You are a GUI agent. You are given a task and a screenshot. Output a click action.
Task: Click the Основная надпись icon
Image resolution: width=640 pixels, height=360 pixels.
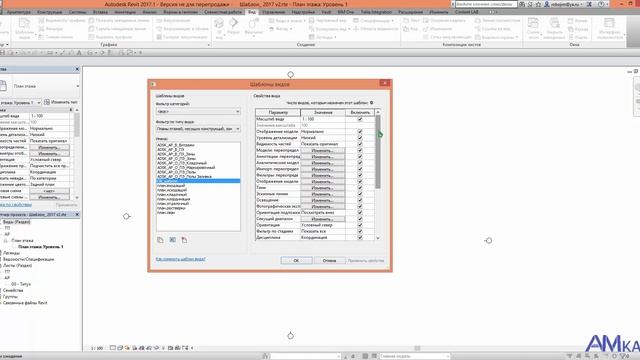click(426, 20)
